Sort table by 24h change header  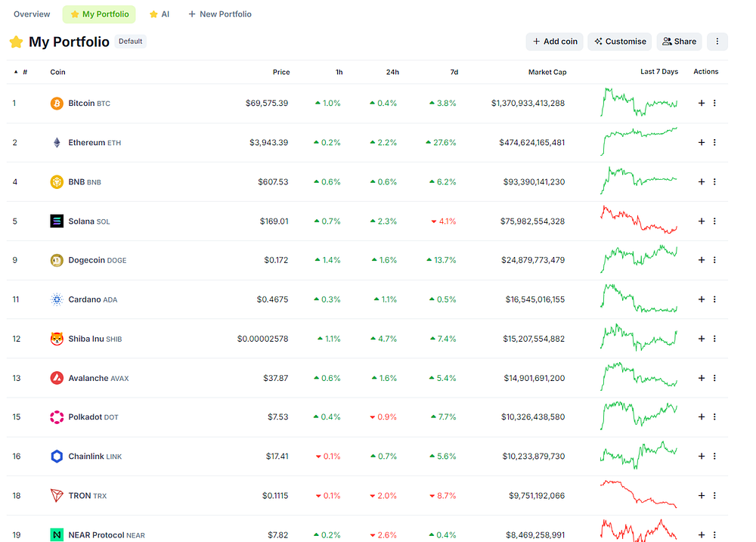point(392,72)
